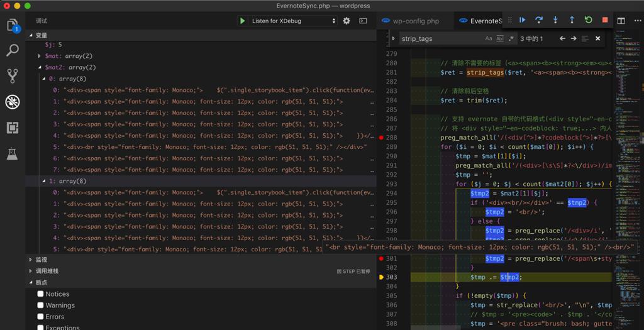
Task: Switch to the wp-config.php tab
Action: tap(415, 21)
